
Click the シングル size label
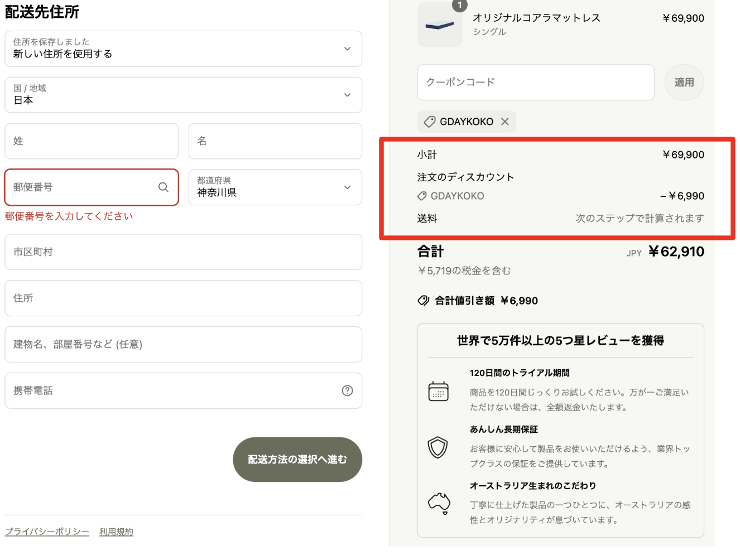click(489, 32)
